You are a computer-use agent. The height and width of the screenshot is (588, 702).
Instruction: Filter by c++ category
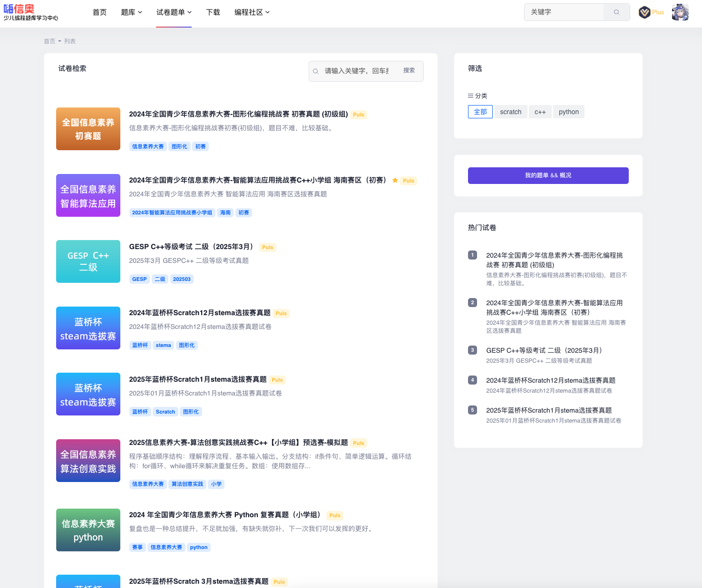pyautogui.click(x=540, y=112)
